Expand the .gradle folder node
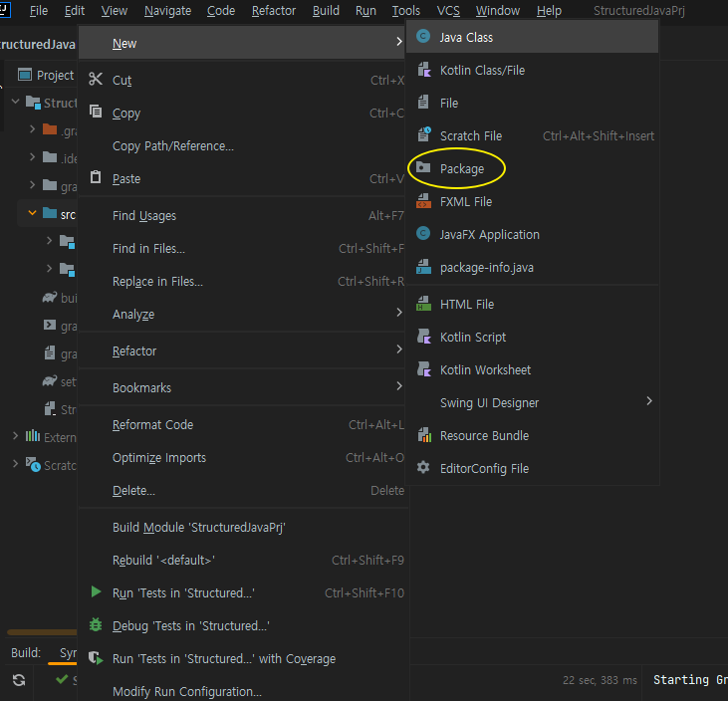This screenshot has height=701, width=728. 32,129
